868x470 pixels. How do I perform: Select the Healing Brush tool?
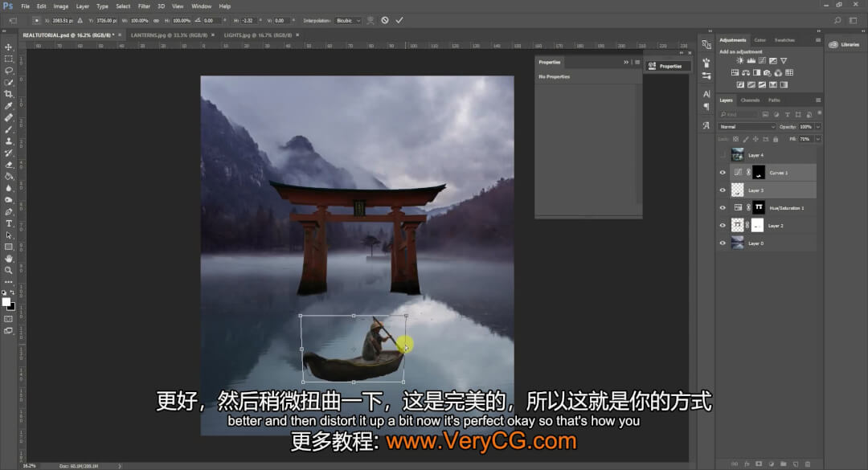click(8, 117)
